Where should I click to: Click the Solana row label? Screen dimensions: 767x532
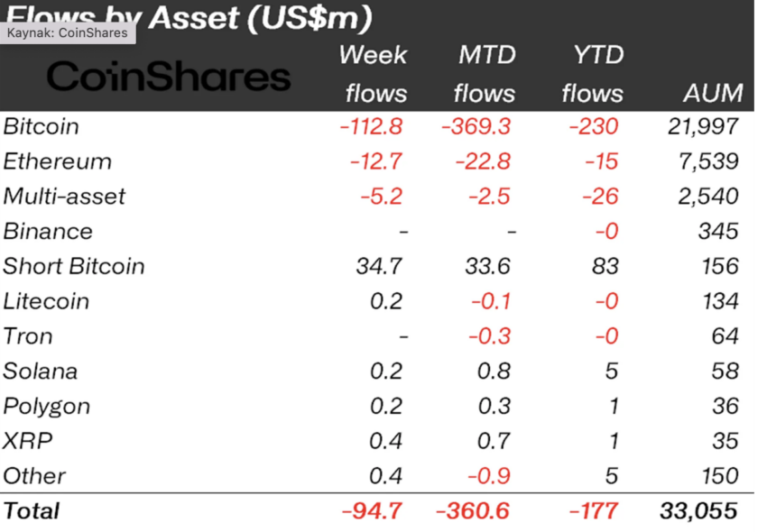click(40, 371)
